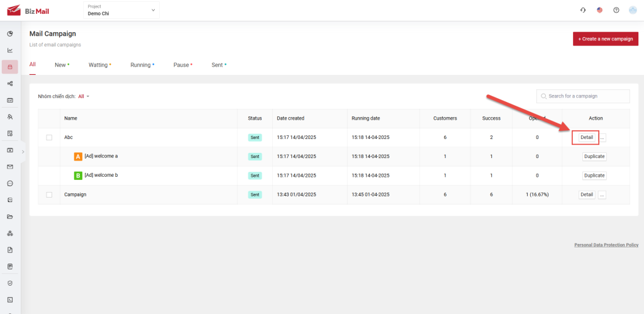Open the headset support icon
Viewport: 644px width, 314px height.
click(583, 10)
